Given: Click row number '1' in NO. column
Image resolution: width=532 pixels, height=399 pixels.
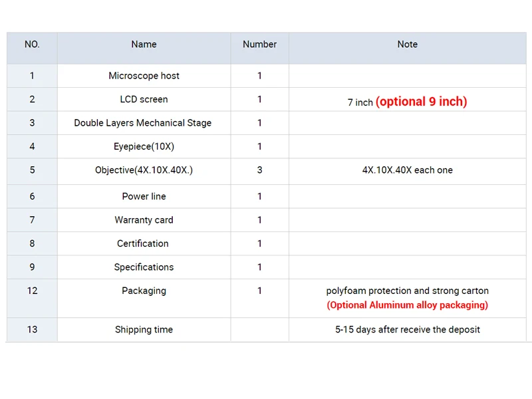Looking at the screenshot, I should click(x=32, y=76).
